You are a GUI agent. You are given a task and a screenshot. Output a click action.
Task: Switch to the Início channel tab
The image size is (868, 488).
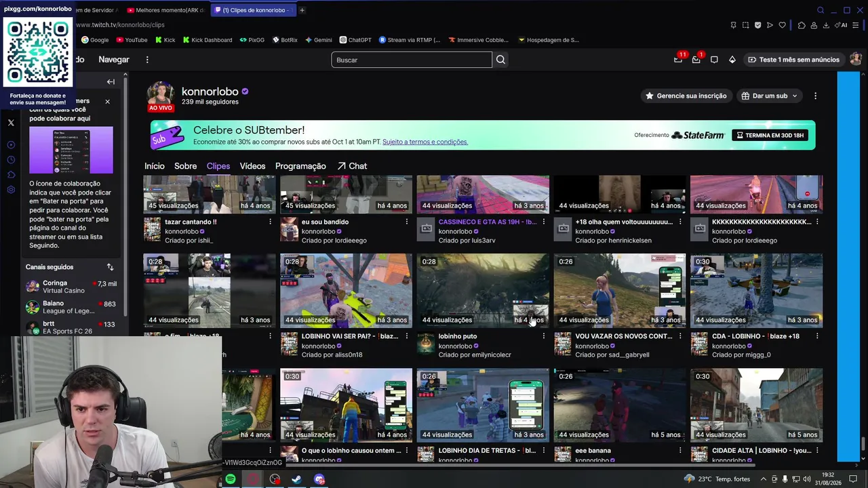pos(154,166)
